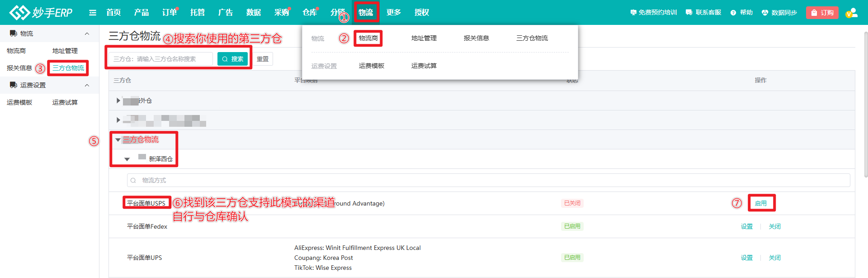Click the 操作 column header

761,80
